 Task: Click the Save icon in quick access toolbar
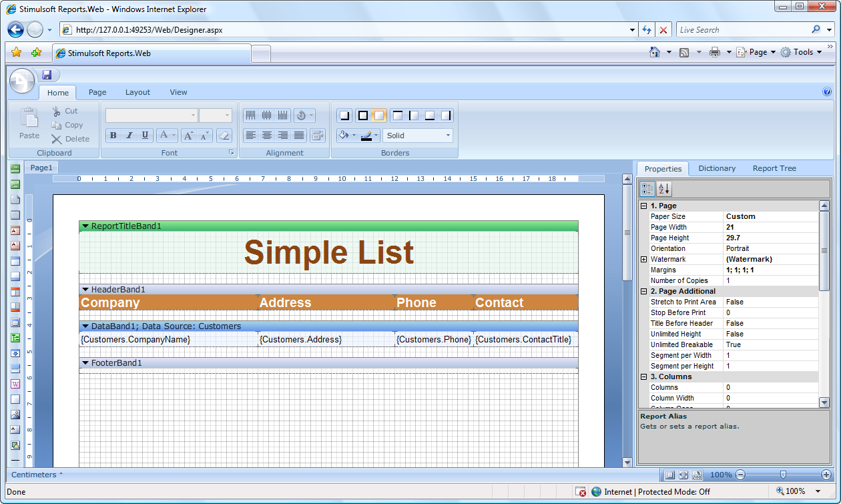(x=47, y=75)
